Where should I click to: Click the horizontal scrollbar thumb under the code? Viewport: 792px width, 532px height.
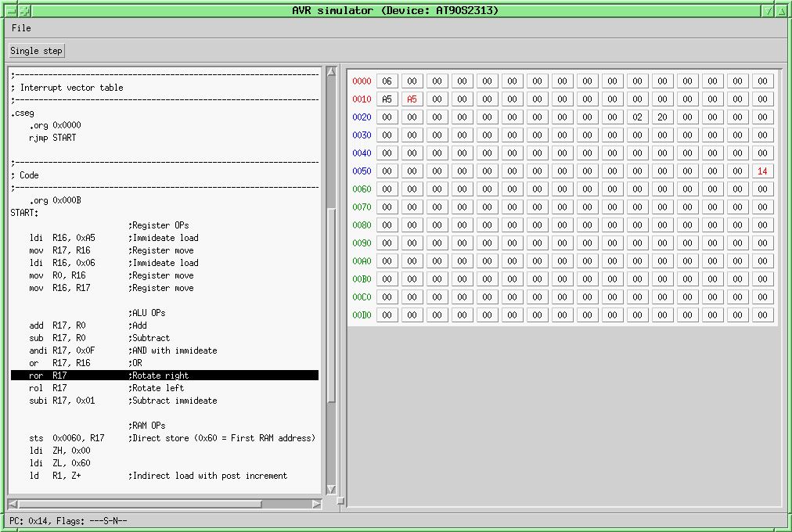(140, 504)
